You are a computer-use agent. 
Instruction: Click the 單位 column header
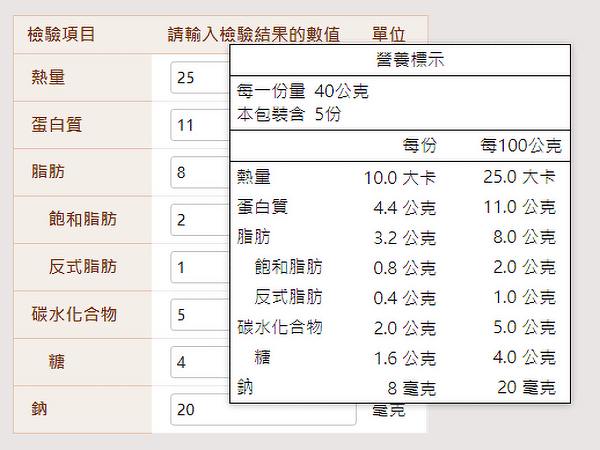(387, 35)
